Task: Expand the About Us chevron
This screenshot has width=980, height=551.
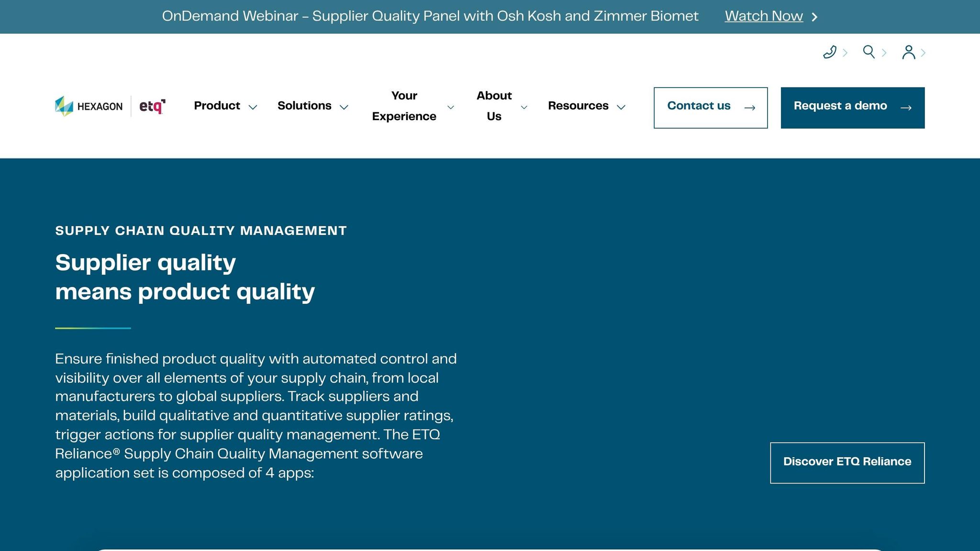Action: click(x=524, y=107)
